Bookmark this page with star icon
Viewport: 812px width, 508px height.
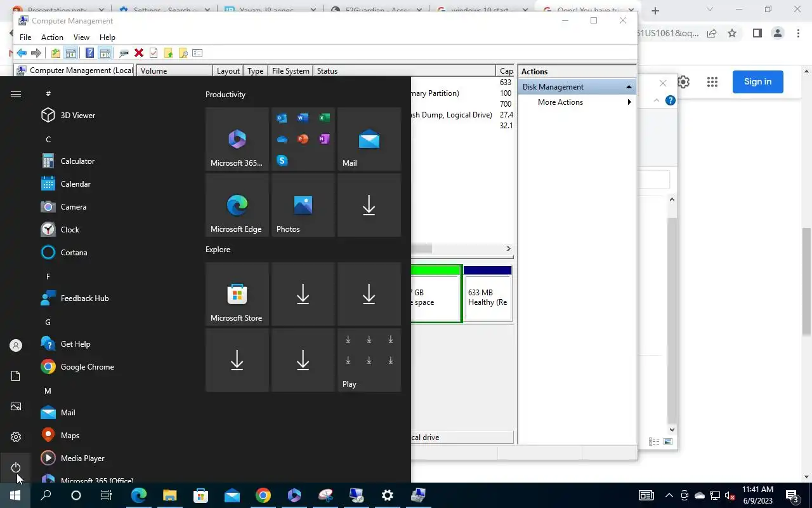click(732, 33)
